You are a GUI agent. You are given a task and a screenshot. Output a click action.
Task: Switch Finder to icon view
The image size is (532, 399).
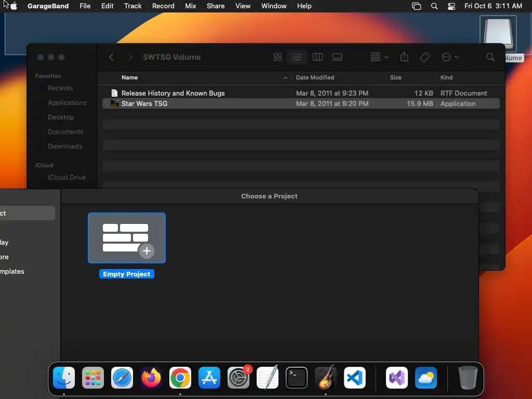pyautogui.click(x=277, y=57)
